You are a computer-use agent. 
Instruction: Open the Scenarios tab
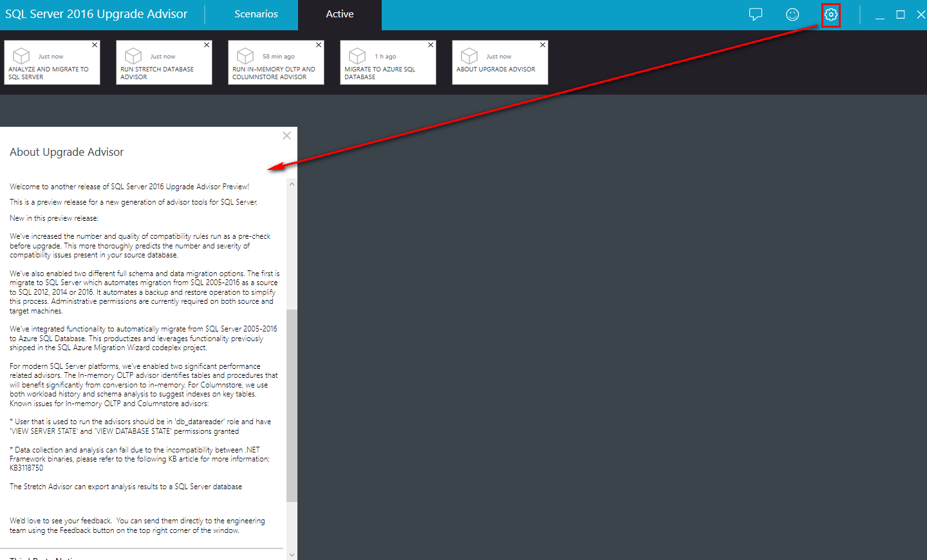(256, 14)
